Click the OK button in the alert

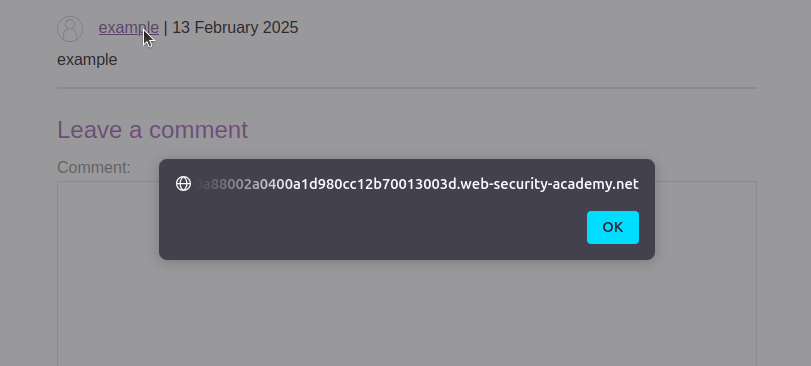(x=612, y=227)
